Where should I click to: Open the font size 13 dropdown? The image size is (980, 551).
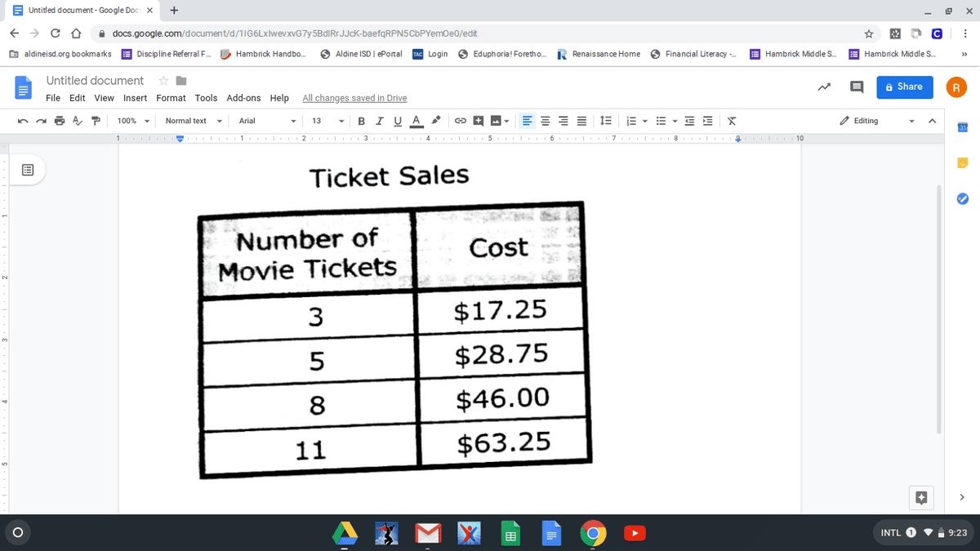pos(327,121)
